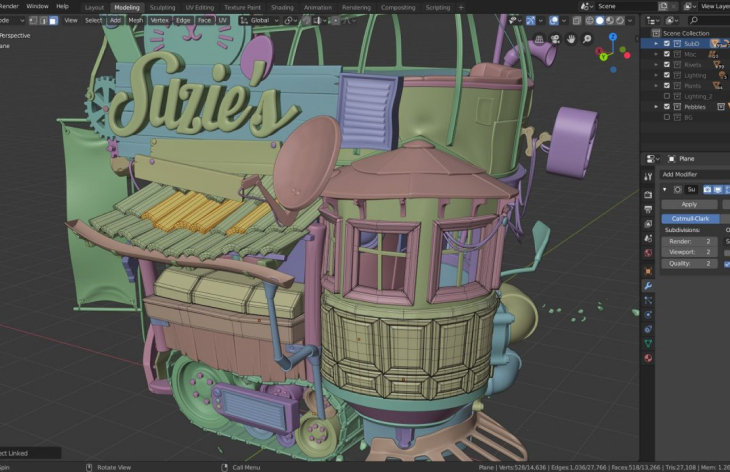
Task: Select edge select mode icon
Action: click(43, 20)
